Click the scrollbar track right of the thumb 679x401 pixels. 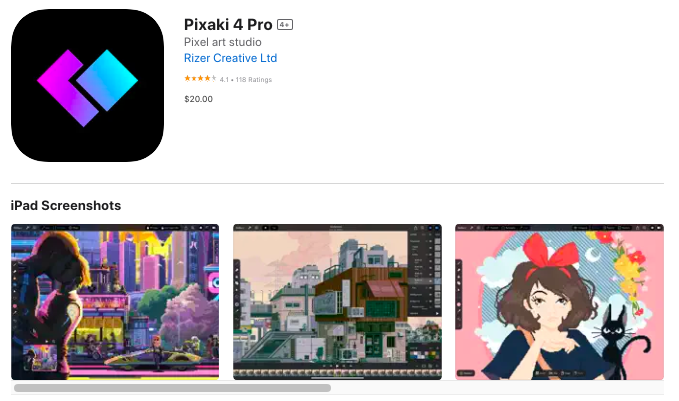click(x=497, y=388)
